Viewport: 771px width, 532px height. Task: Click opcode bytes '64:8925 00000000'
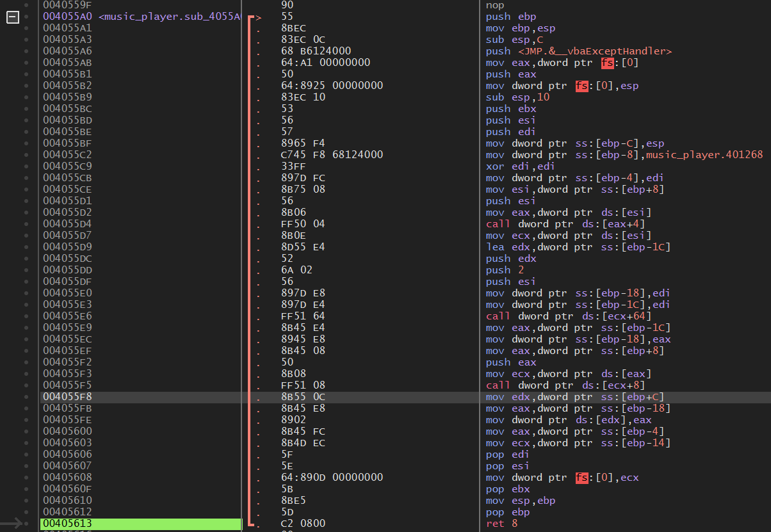332,86
